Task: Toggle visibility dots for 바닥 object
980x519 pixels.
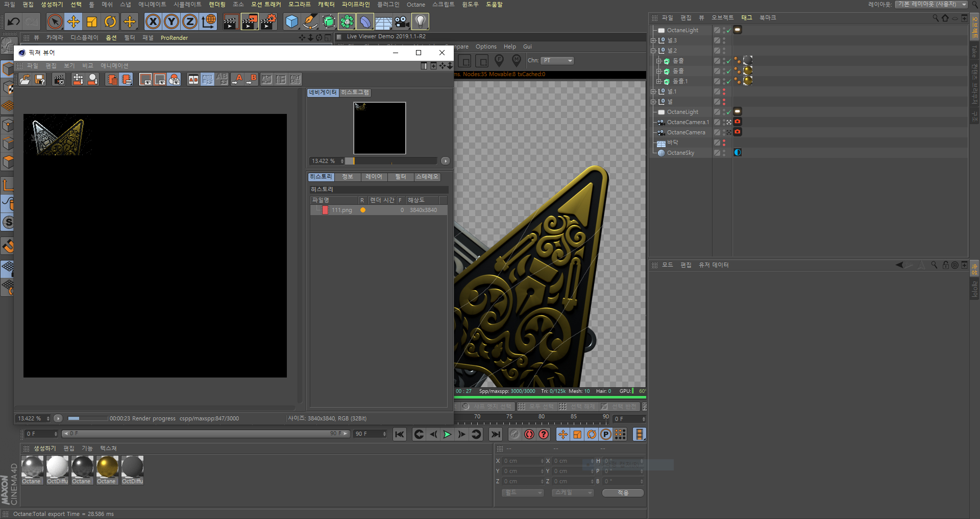Action: pyautogui.click(x=724, y=143)
